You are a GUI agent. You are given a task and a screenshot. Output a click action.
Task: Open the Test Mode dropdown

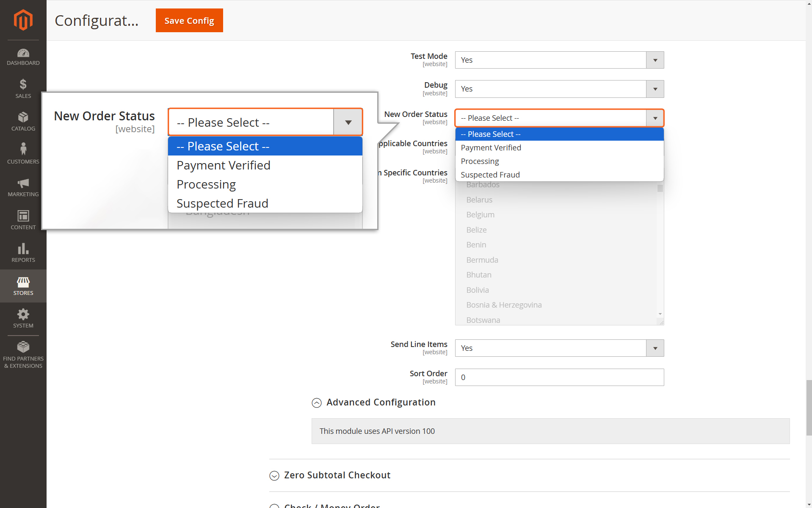(x=559, y=60)
